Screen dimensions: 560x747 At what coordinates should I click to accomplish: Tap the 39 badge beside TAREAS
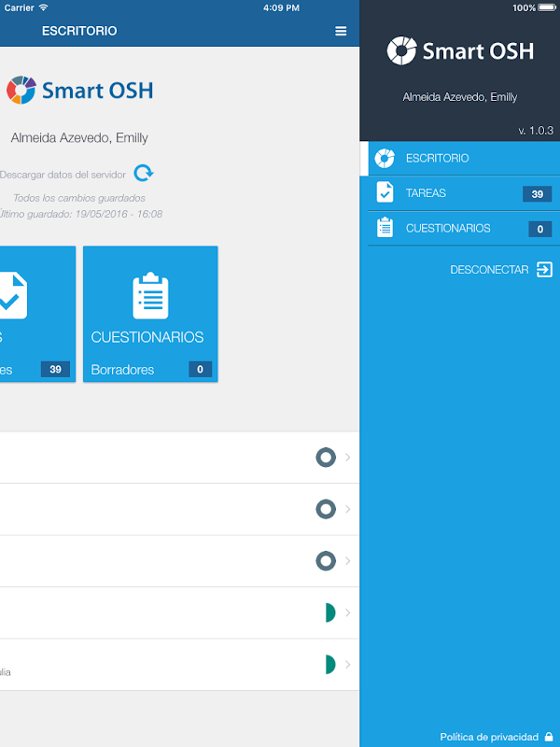pos(538,194)
